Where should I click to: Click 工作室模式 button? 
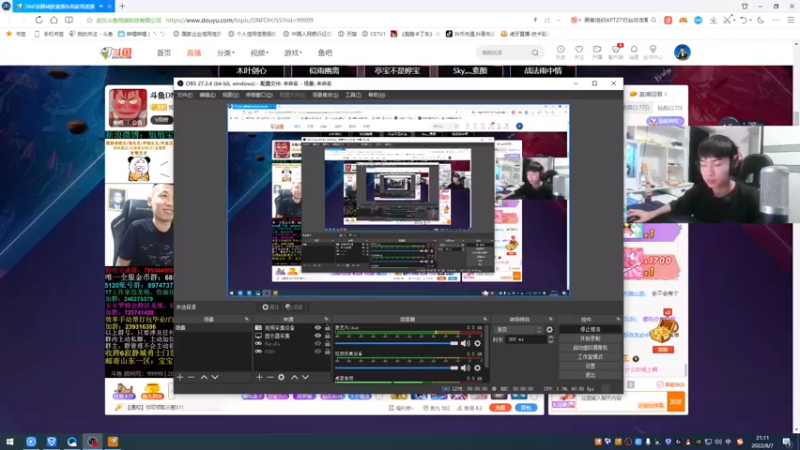pos(590,357)
